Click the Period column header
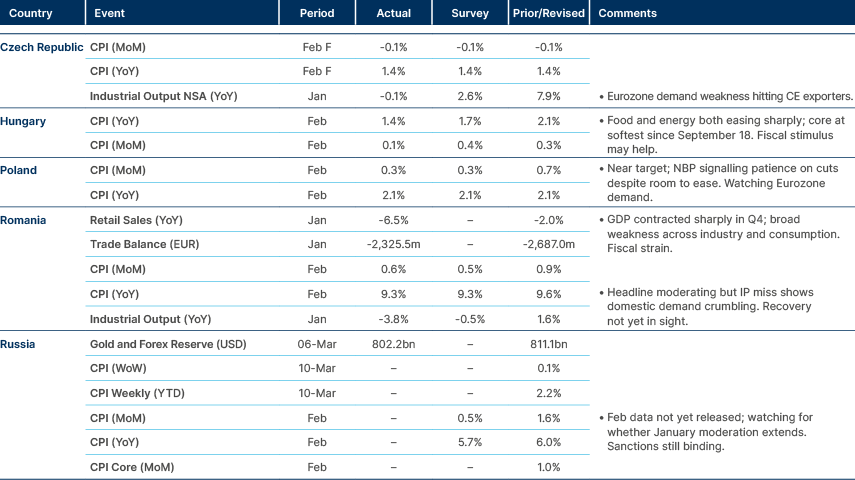855x480 pixels. 317,13
